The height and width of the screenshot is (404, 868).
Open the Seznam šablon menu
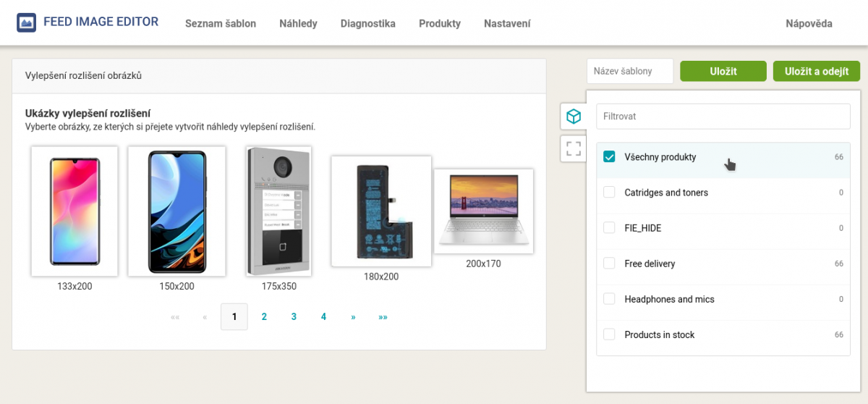pyautogui.click(x=221, y=23)
